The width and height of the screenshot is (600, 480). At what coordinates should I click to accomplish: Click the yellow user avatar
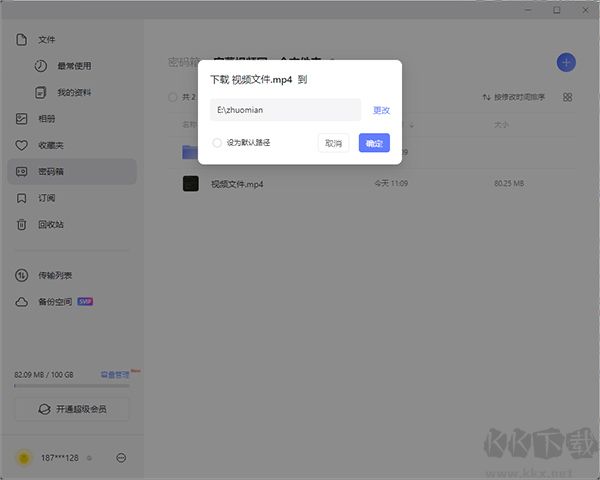pos(24,458)
